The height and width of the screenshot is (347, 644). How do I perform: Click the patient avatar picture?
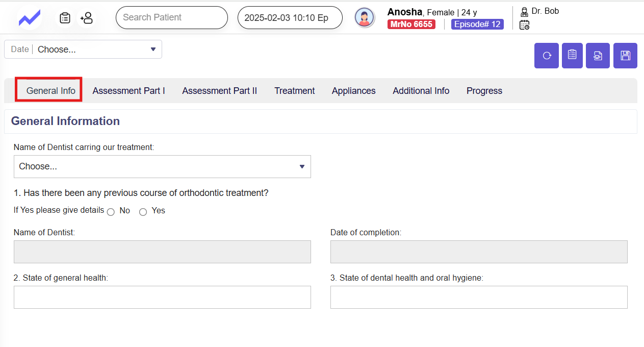(x=365, y=18)
